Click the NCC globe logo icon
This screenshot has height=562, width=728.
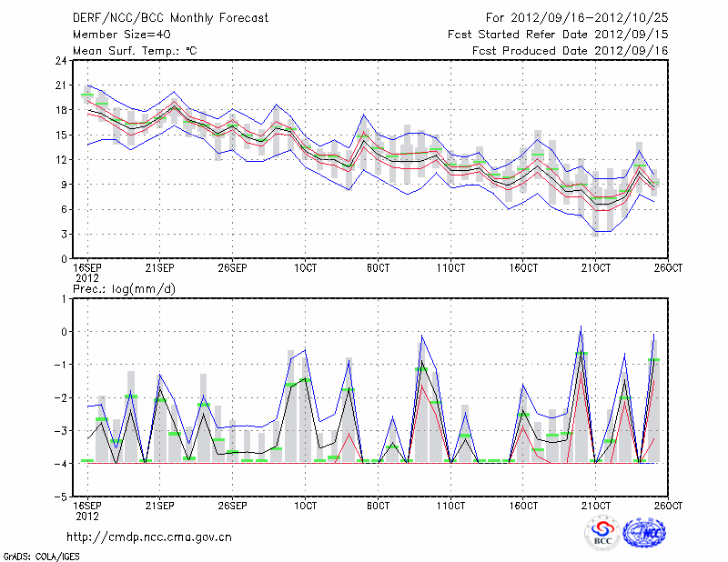coord(647,534)
